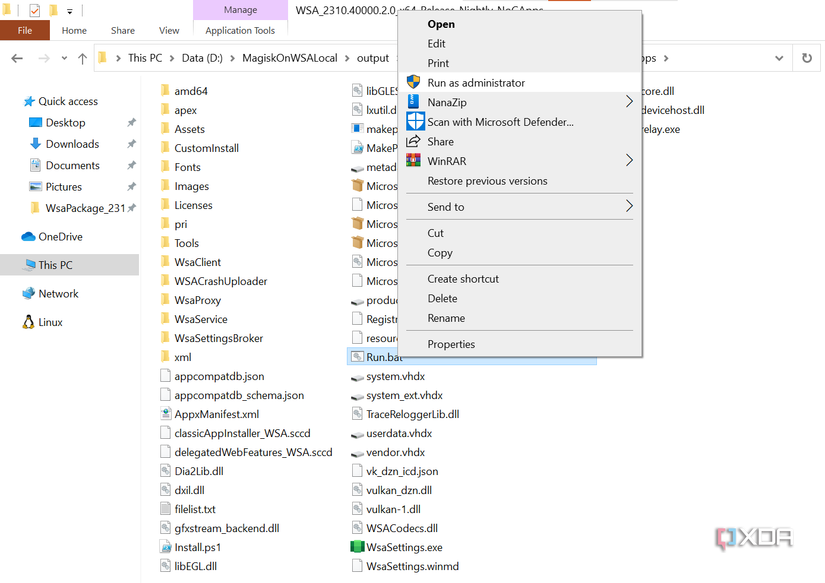Click output in the address path

pyautogui.click(x=373, y=58)
